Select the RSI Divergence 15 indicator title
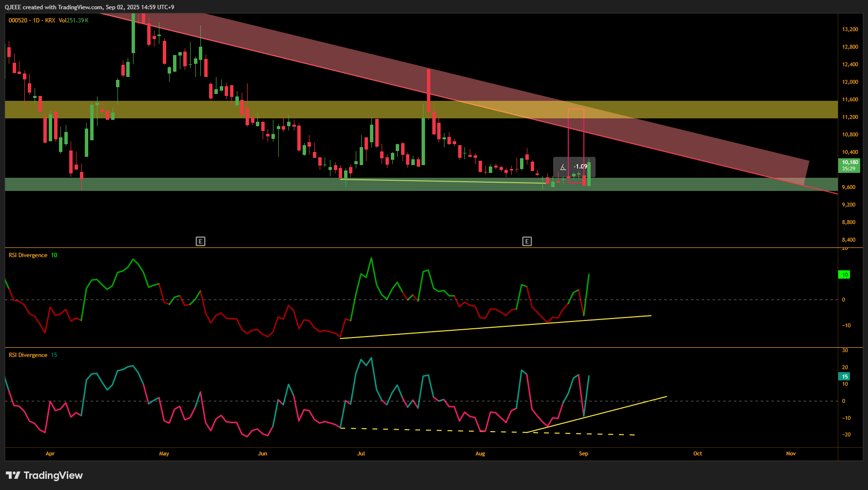The height and width of the screenshot is (490, 868). [x=33, y=355]
